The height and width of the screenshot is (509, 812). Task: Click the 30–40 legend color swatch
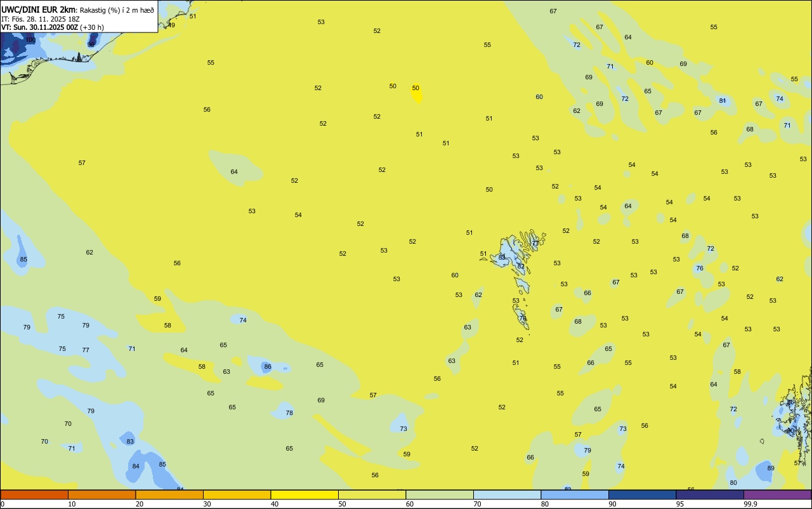pyautogui.click(x=237, y=494)
